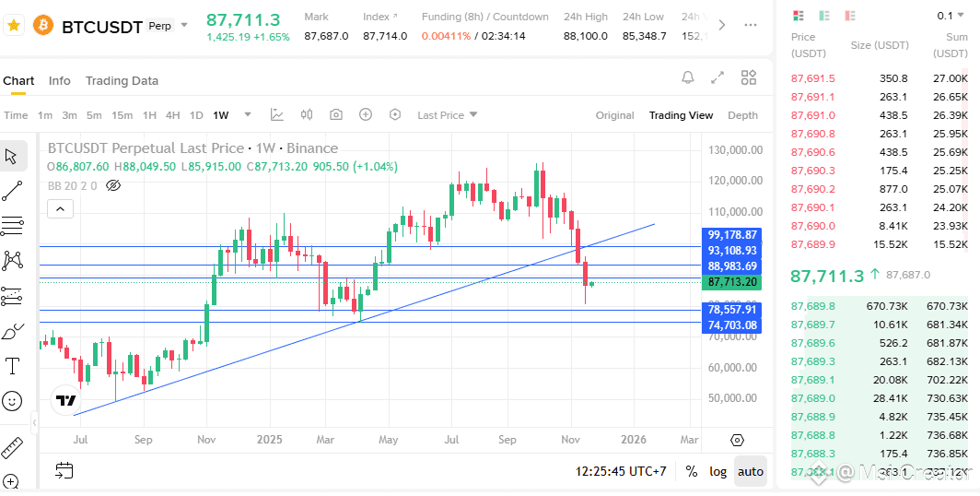
Task: Click the ask price 87,691.5
Action: pos(813,78)
